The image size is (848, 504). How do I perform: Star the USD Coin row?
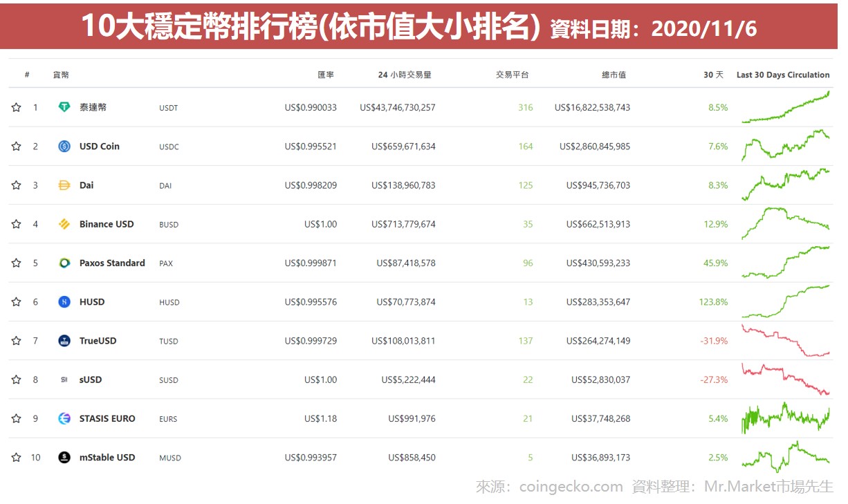(x=16, y=146)
